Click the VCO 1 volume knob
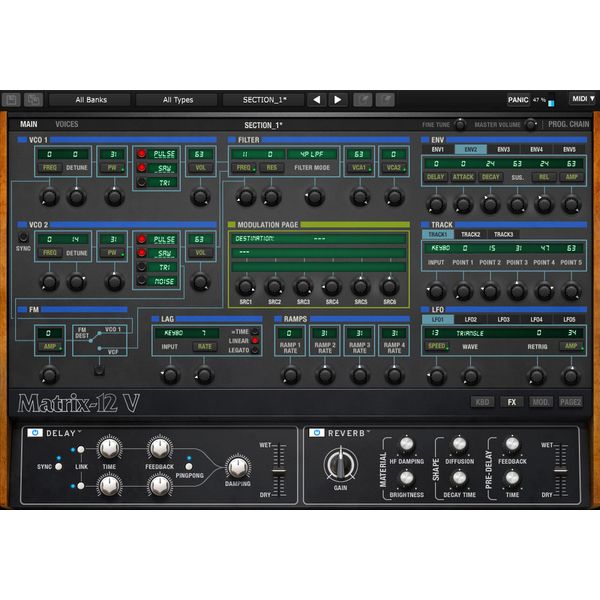Image resolution: width=600 pixels, height=600 pixels. [200, 197]
